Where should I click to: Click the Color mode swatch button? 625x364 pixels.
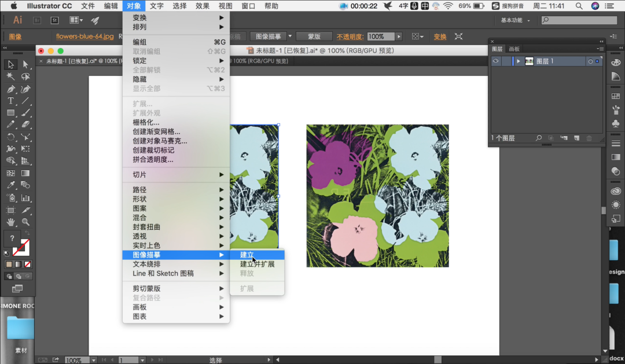pyautogui.click(x=9, y=264)
